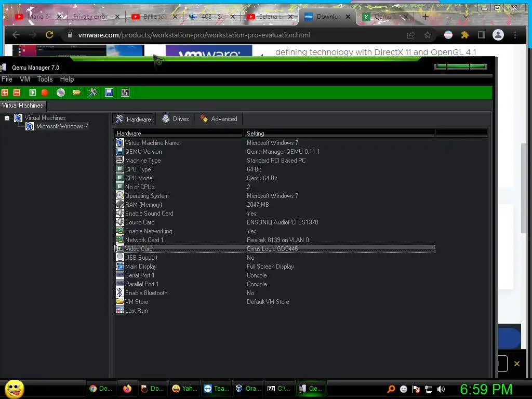Click the Sound Card row speaker icon
The image size is (532, 399).
click(x=120, y=222)
